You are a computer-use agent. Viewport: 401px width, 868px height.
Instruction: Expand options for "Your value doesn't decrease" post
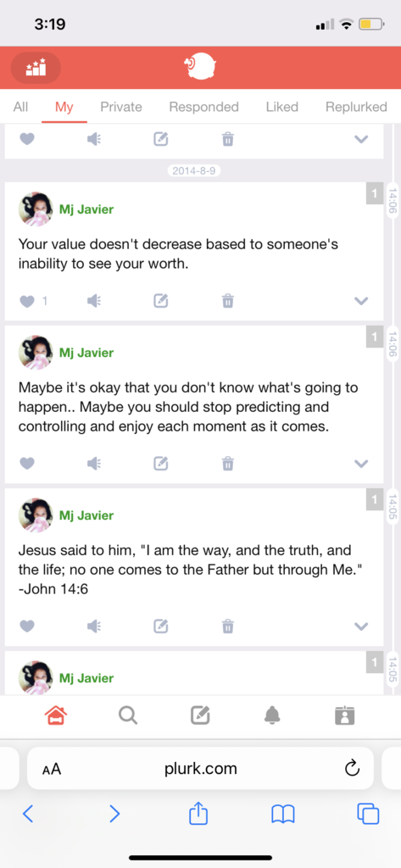[x=361, y=301]
